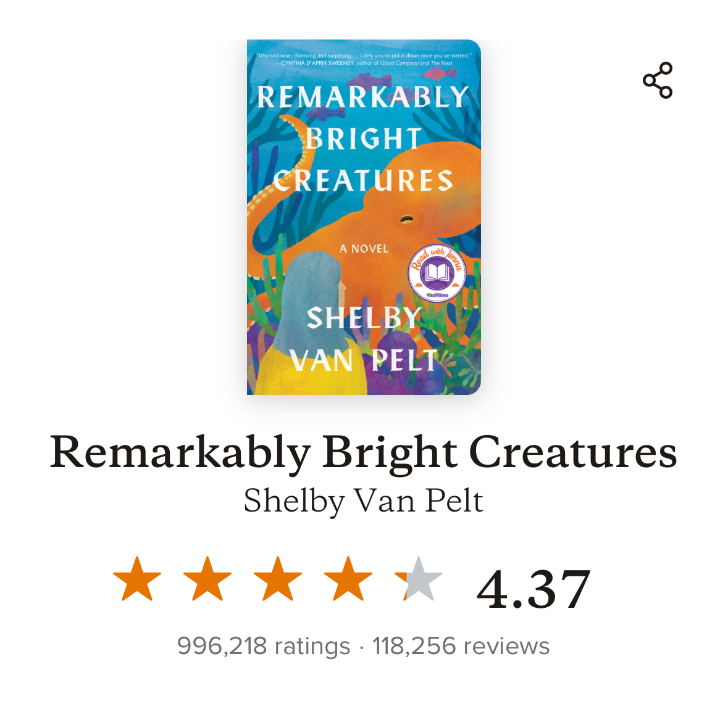Click the share icon
Viewport: 728px width, 709px height.
point(658,80)
